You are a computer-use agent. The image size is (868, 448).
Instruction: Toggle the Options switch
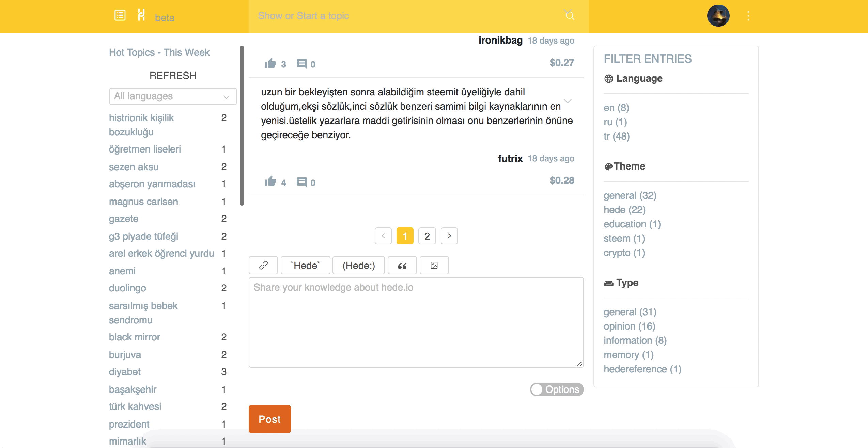pos(557,389)
